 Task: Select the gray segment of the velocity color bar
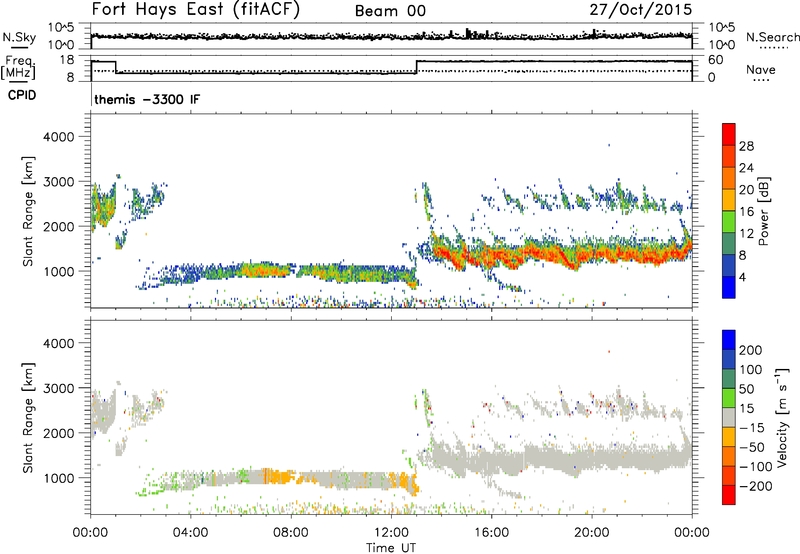tap(729, 418)
